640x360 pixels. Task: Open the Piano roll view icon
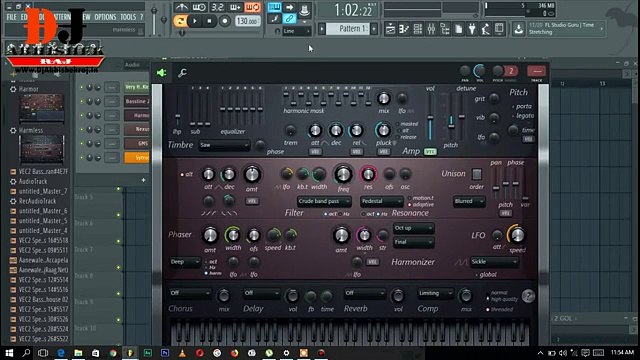404,29
